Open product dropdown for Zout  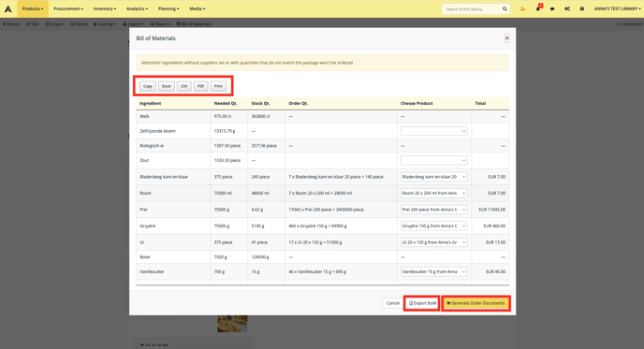pos(433,160)
